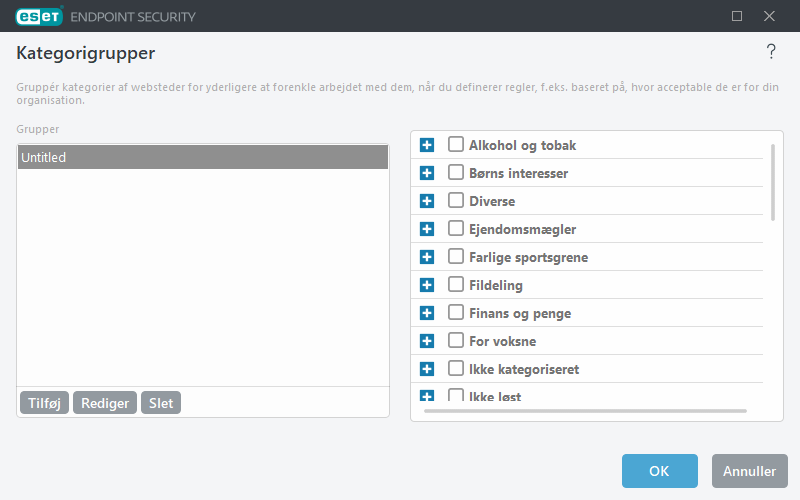This screenshot has width=800, height=500.
Task: Click the horizontal scrollbar below categories
Action: 585,410
